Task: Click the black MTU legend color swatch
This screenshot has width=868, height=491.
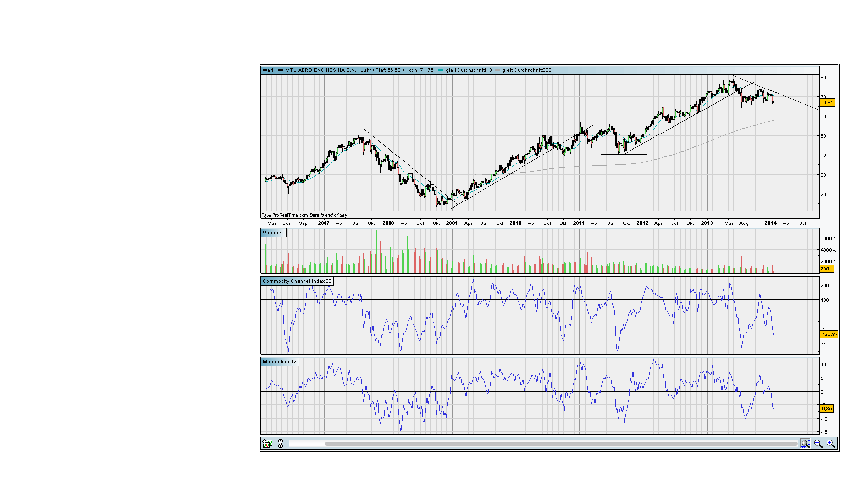Action: point(281,70)
